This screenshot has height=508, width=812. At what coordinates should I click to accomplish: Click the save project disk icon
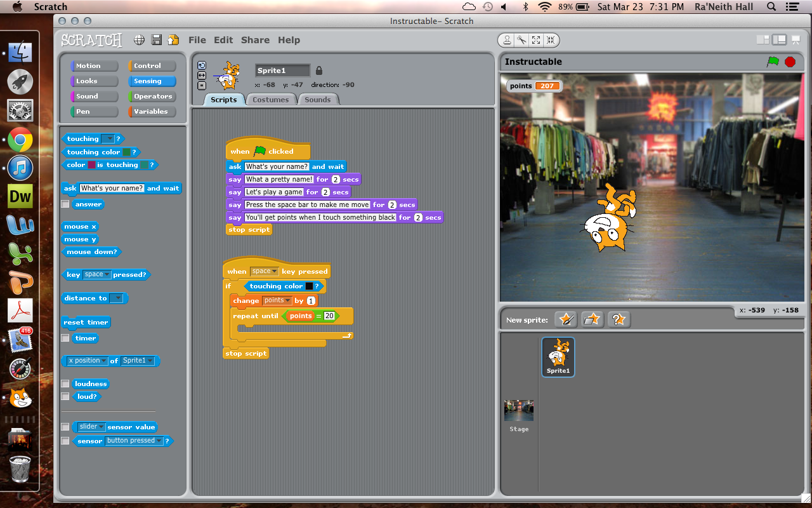point(156,40)
